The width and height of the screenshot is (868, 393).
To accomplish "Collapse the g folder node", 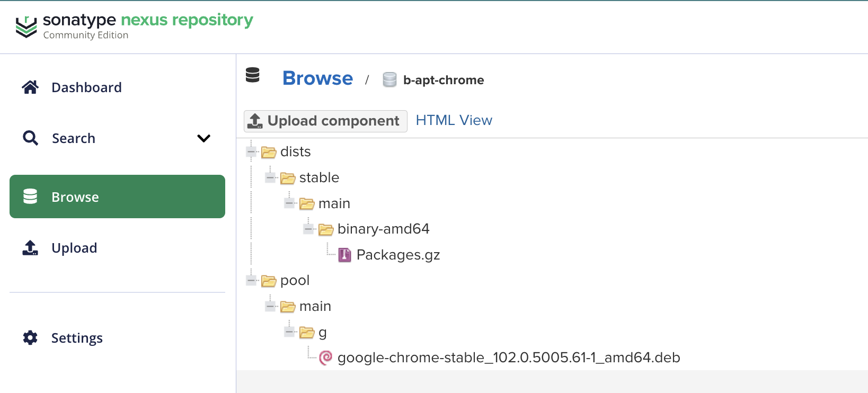I will point(289,332).
